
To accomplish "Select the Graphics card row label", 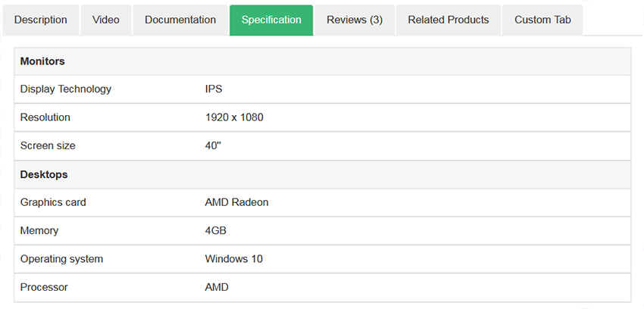I will 53,202.
